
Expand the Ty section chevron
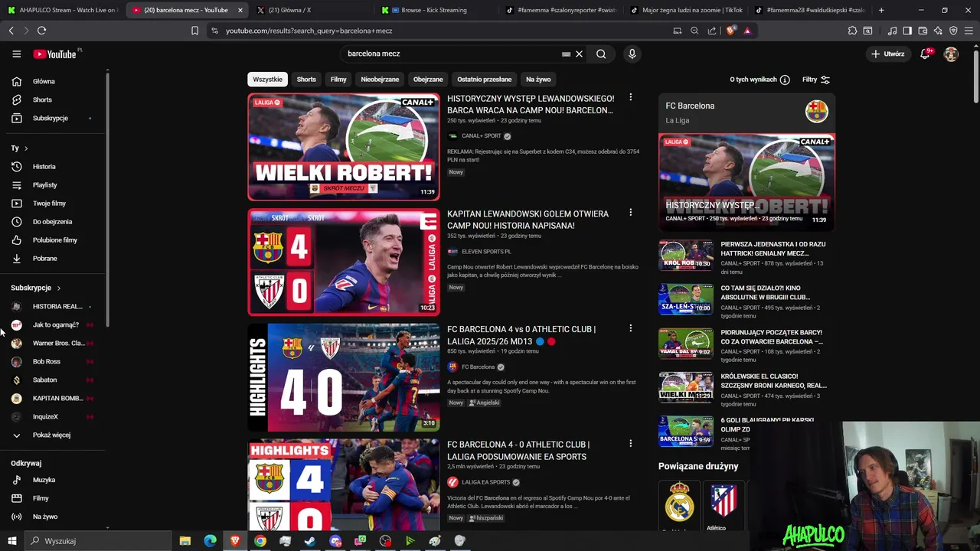point(26,148)
